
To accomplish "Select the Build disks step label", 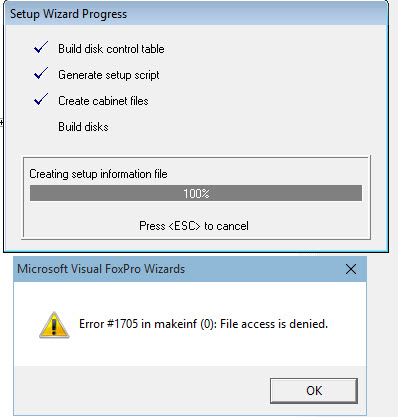I will point(83,127).
